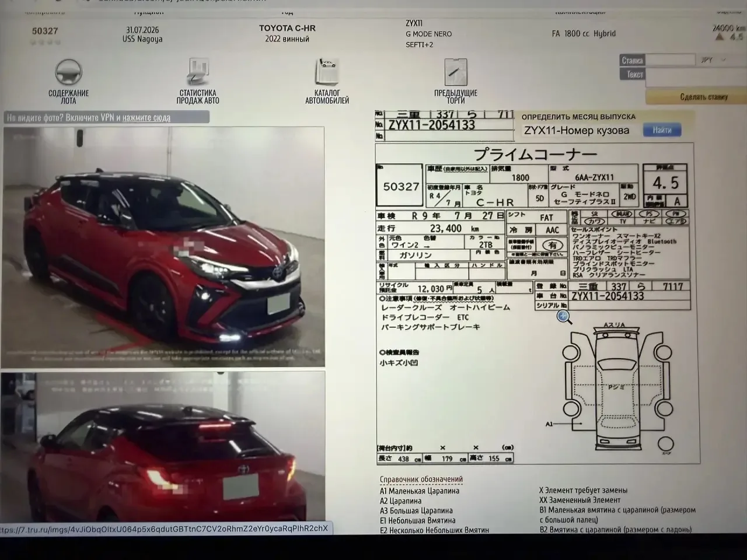Image resolution: width=747 pixels, height=560 pixels.
Task: Open the rear view photo of the red C-HR
Action: [163, 447]
